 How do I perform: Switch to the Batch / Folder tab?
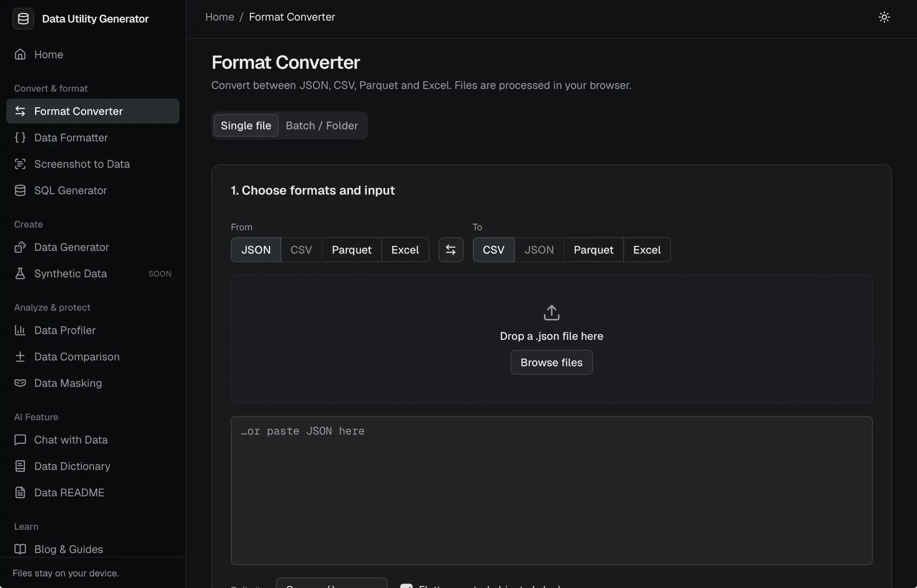click(x=322, y=126)
